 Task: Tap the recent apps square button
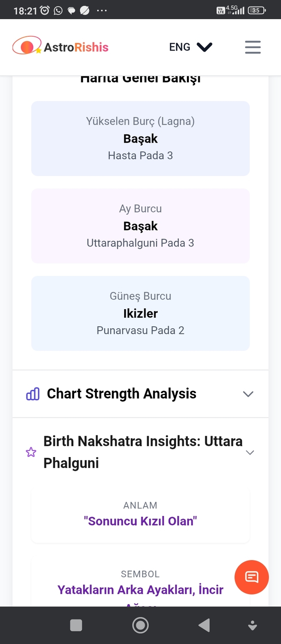click(76, 625)
